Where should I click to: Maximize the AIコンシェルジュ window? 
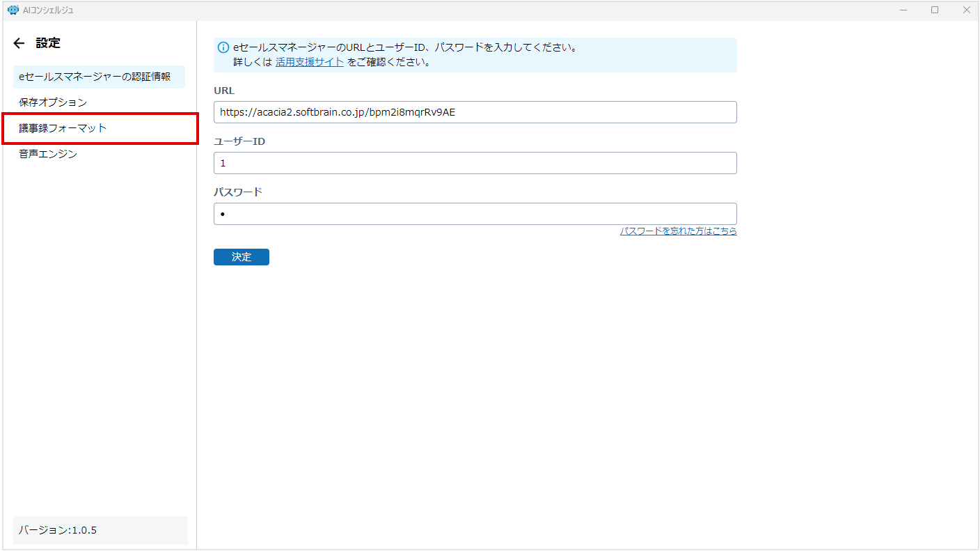tap(935, 10)
